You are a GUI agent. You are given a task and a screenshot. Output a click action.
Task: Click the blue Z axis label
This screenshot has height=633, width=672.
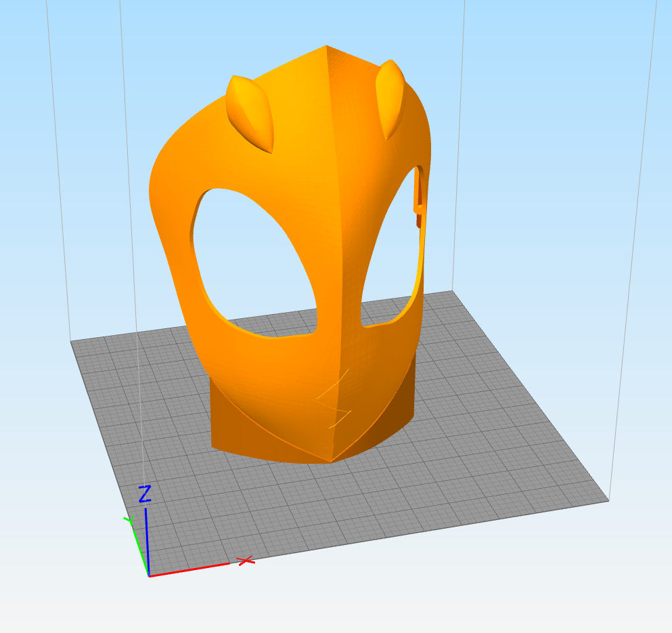[x=145, y=494]
